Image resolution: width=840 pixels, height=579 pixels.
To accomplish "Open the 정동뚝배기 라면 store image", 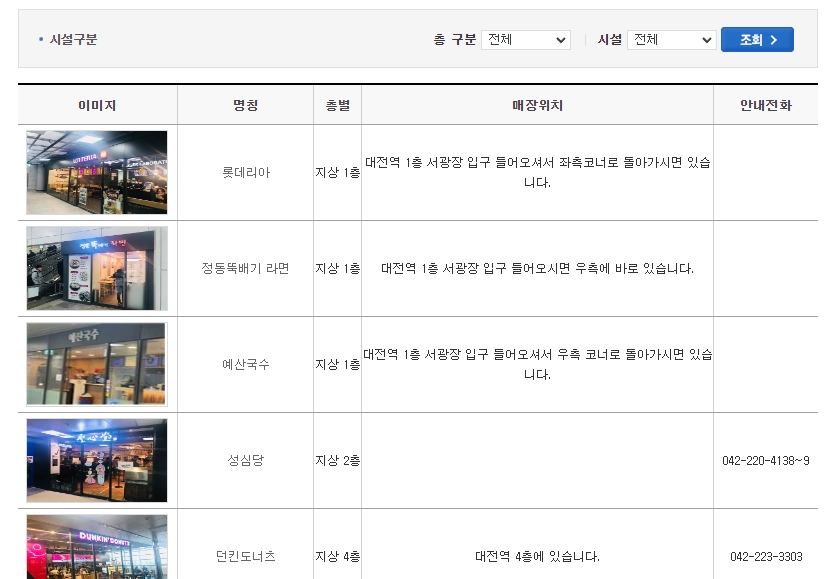I will [x=96, y=268].
